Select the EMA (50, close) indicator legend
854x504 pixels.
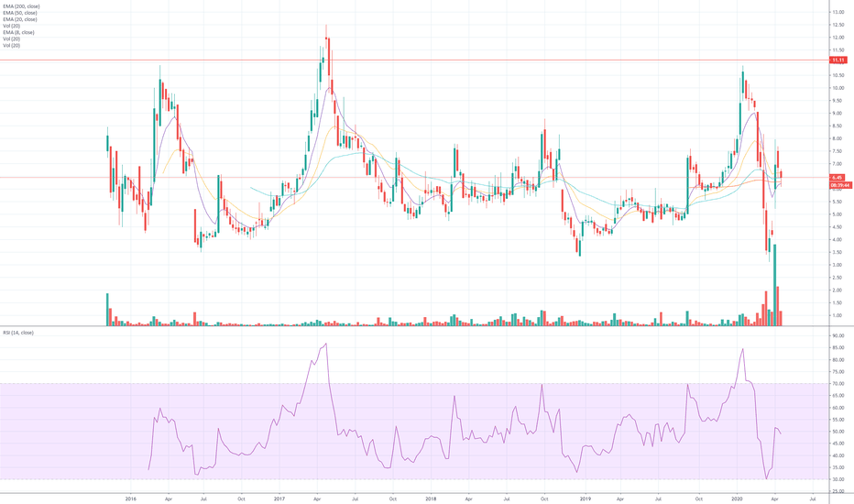(20, 13)
